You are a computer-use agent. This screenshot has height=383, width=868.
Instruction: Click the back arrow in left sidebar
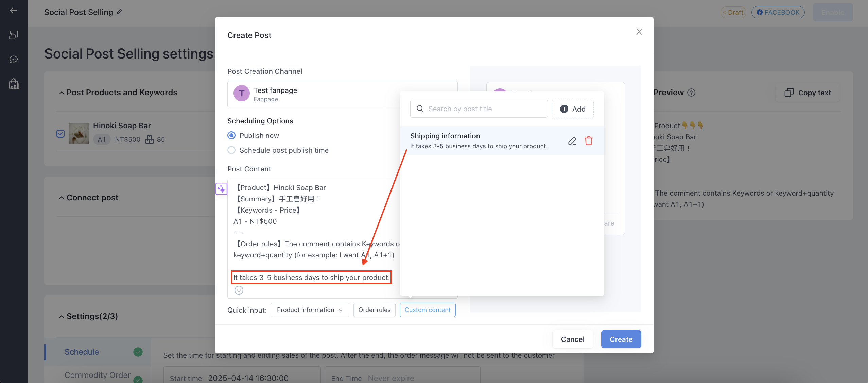14,11
